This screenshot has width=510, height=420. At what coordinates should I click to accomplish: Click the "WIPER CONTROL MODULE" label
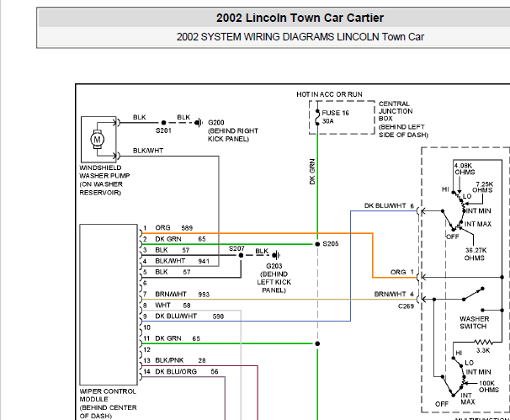pyautogui.click(x=108, y=396)
